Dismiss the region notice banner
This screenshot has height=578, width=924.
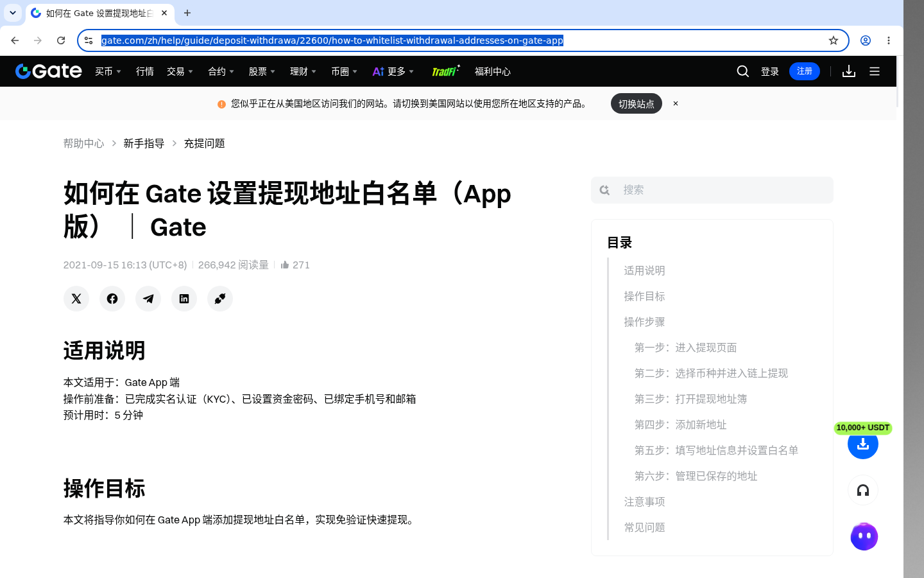pos(676,103)
